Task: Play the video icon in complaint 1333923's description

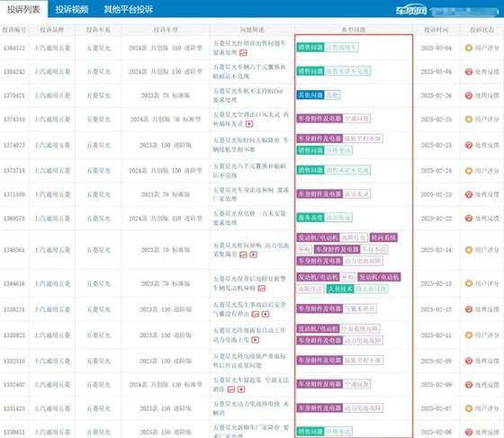Action: pyautogui.click(x=256, y=340)
